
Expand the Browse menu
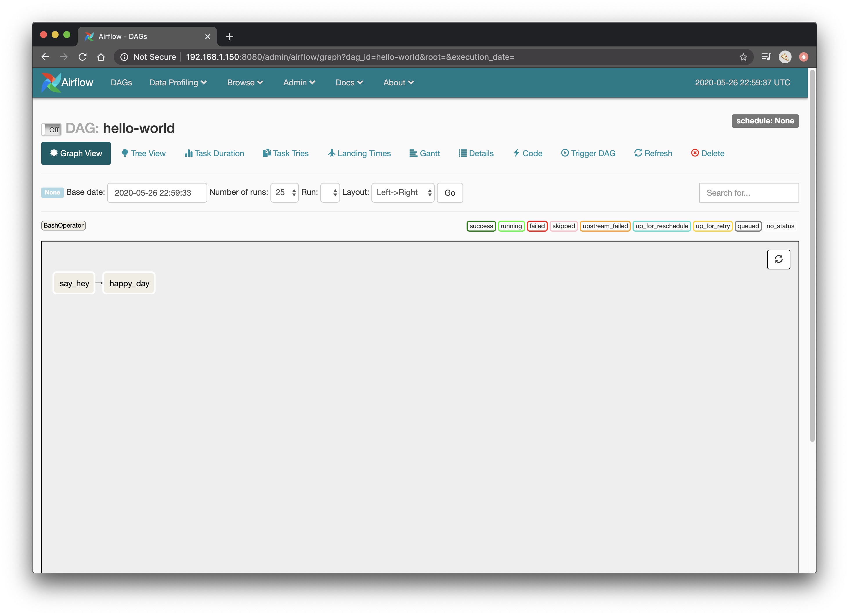point(244,82)
